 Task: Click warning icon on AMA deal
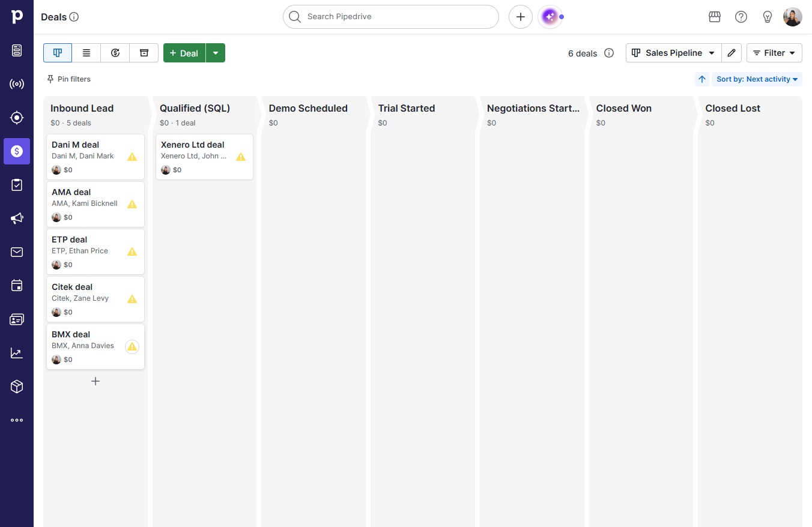coord(132,204)
